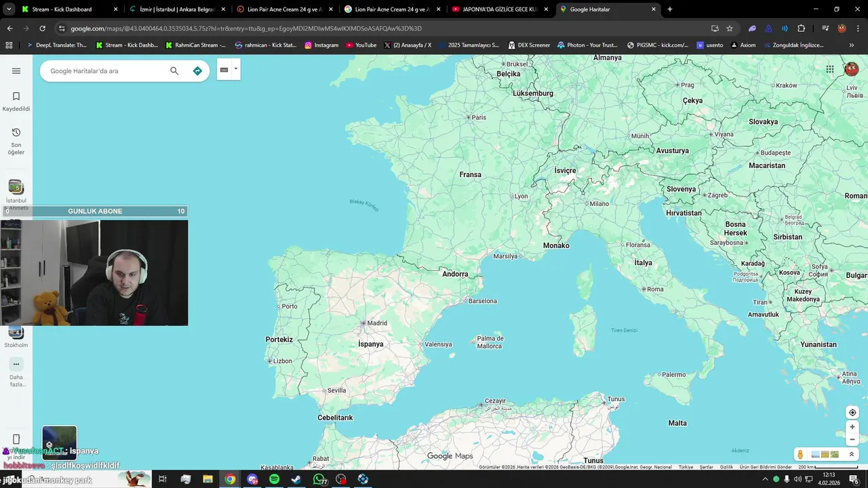Open Google apps grid icon

(x=830, y=69)
